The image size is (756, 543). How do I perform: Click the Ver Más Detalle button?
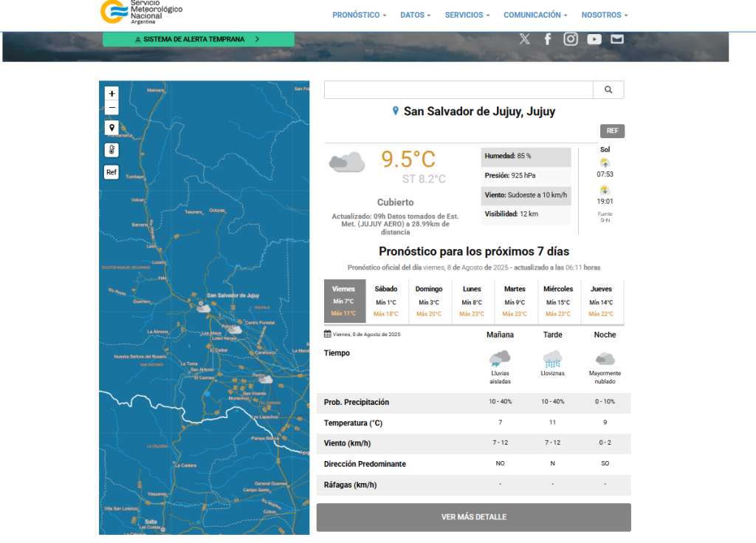473,517
